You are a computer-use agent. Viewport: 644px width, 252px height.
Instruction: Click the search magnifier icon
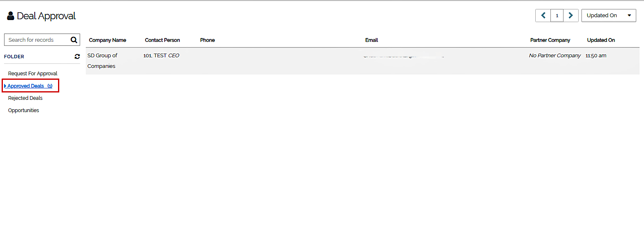click(x=74, y=40)
